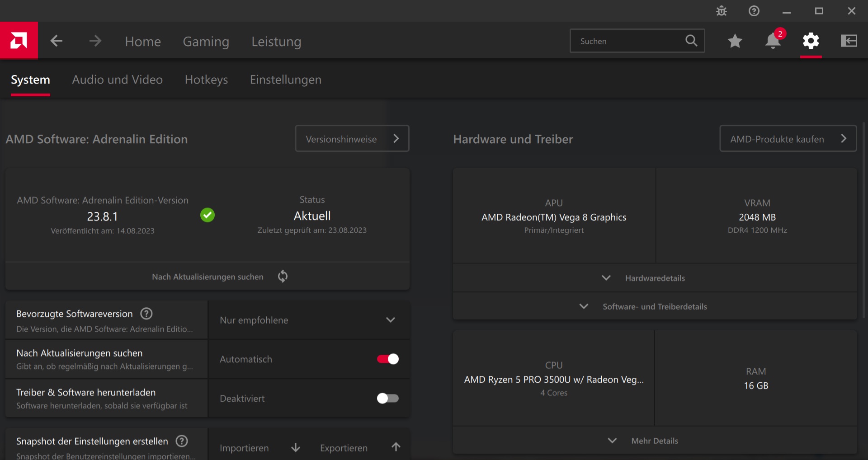Click the AMD logo icon
The image size is (868, 460).
(x=19, y=41)
